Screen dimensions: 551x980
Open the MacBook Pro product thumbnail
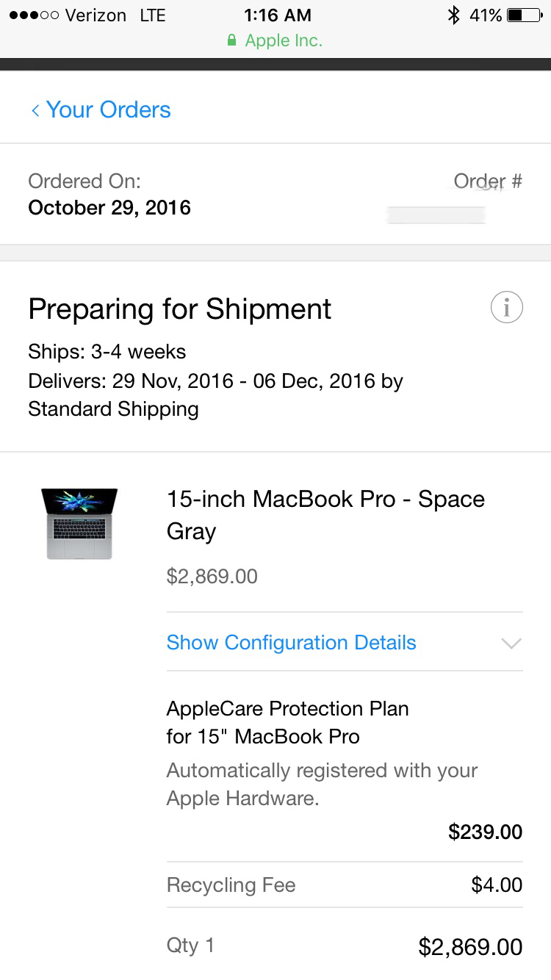(79, 524)
